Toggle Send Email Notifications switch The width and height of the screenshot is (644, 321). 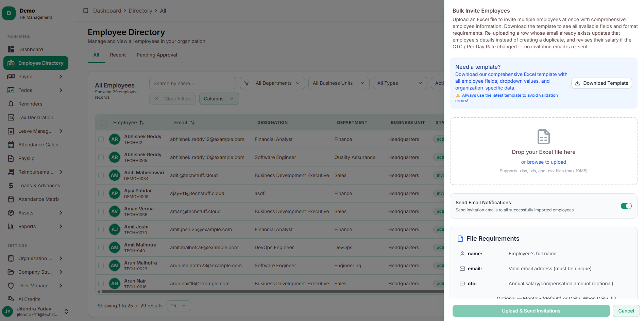pyautogui.click(x=626, y=206)
